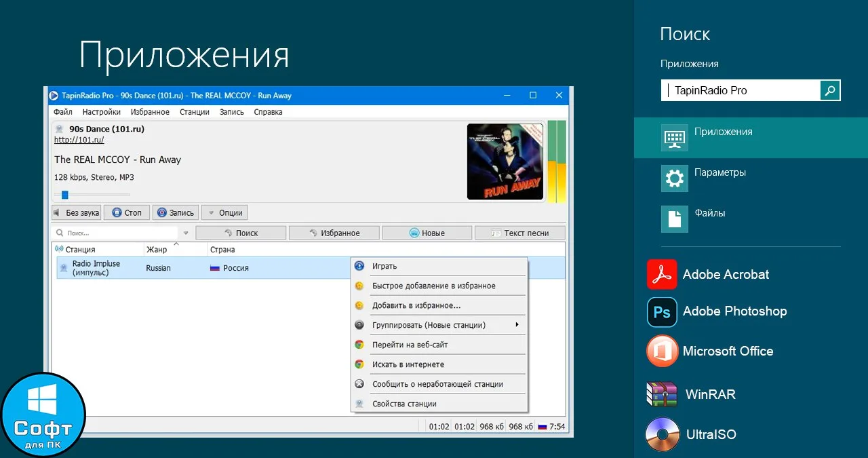This screenshot has width=868, height=458.
Task: Click Russian flag in status bar
Action: [542, 427]
